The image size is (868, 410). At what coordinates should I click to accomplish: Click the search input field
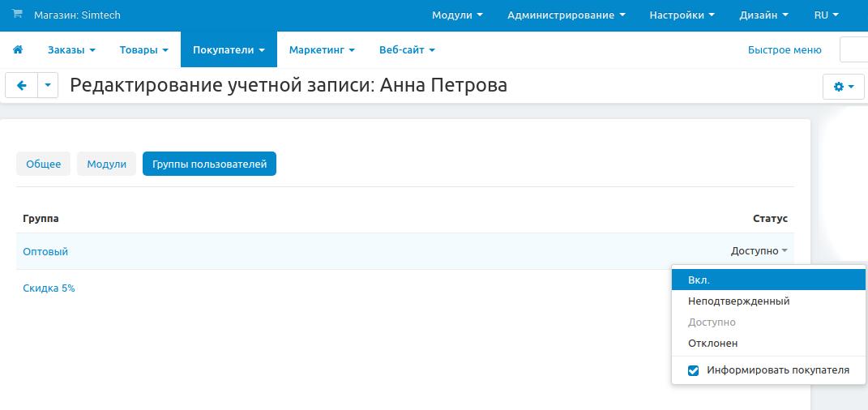tap(853, 49)
